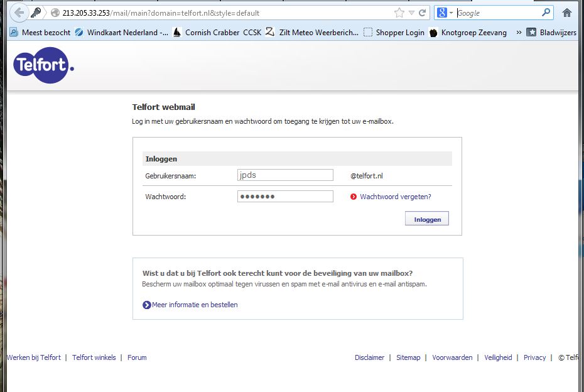This screenshot has height=392, width=584.
Task: Open Meest bezocht bookmark
Action: (x=40, y=33)
